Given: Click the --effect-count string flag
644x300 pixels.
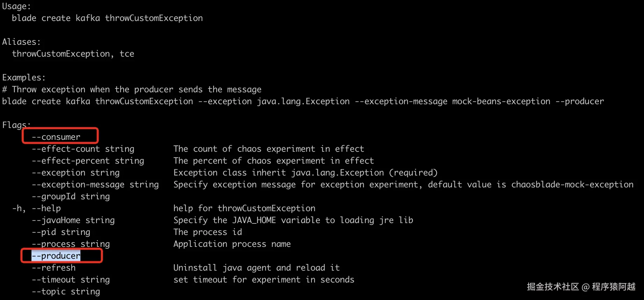Looking at the screenshot, I should [83, 149].
